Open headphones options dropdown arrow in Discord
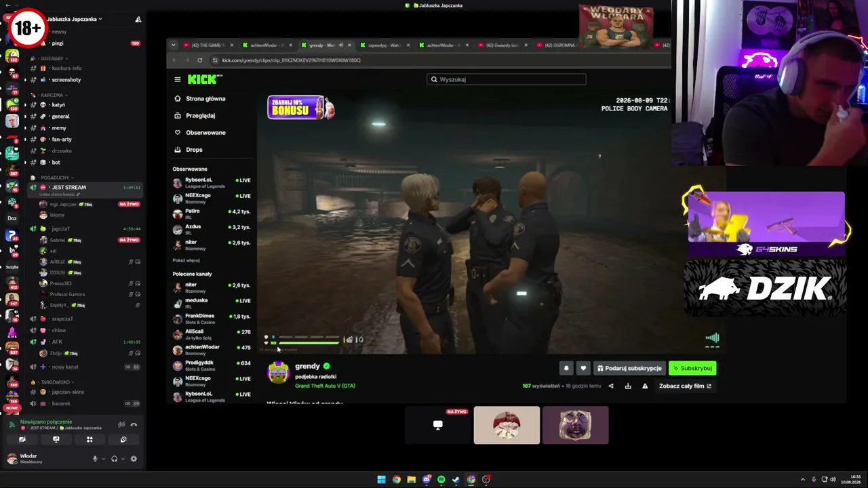Screen dimensions: 868x488 tap(123, 459)
